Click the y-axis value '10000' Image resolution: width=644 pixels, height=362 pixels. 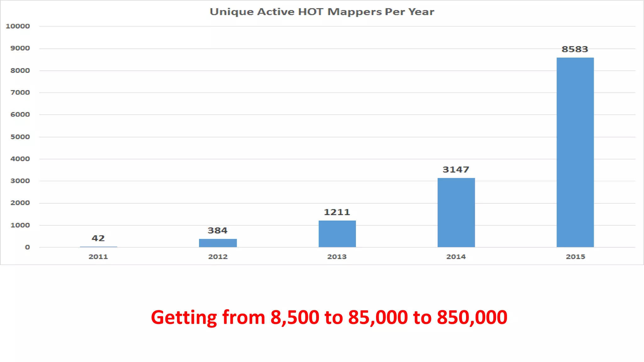pyautogui.click(x=18, y=26)
